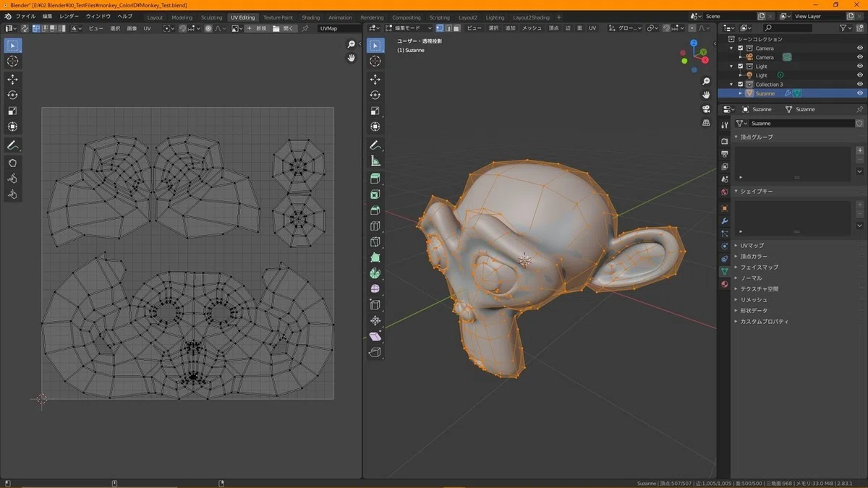This screenshot has height=488, width=868.
Task: Select the Annotate tool in UV editor toolbar
Action: click(x=12, y=145)
